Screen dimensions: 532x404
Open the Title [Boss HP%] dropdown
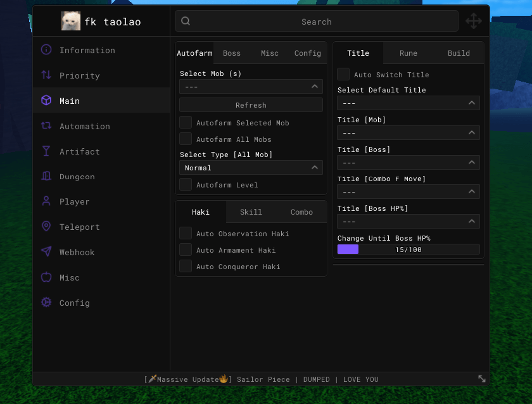pyautogui.click(x=408, y=222)
